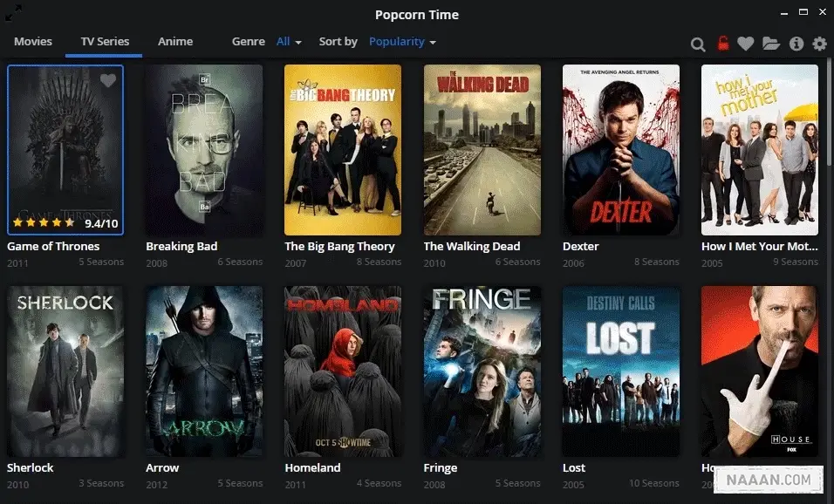
Task: Click the star rating on Game of Thrones
Action: [44, 223]
